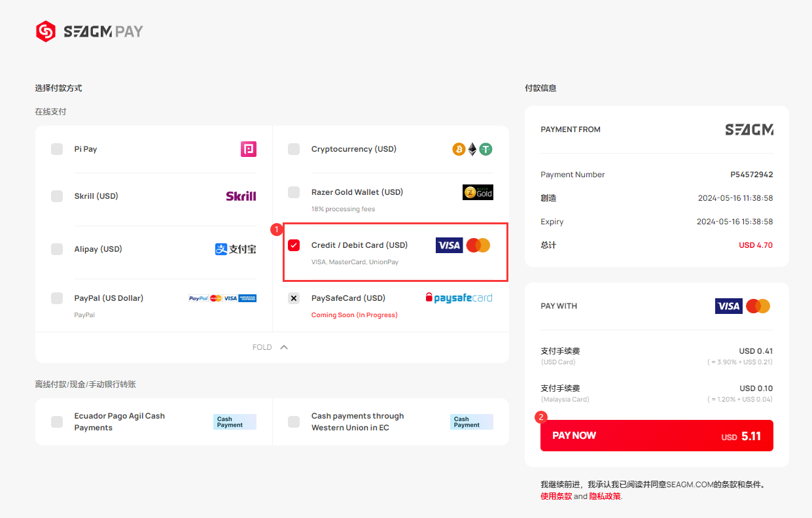Uncheck the Credit / Debit Card checkbox
Image resolution: width=812 pixels, height=518 pixels.
pyautogui.click(x=294, y=245)
